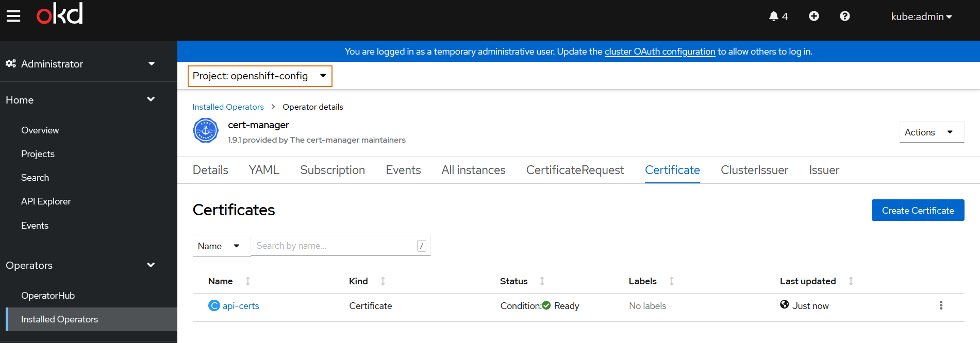Click the OKD logo

[x=60, y=14]
